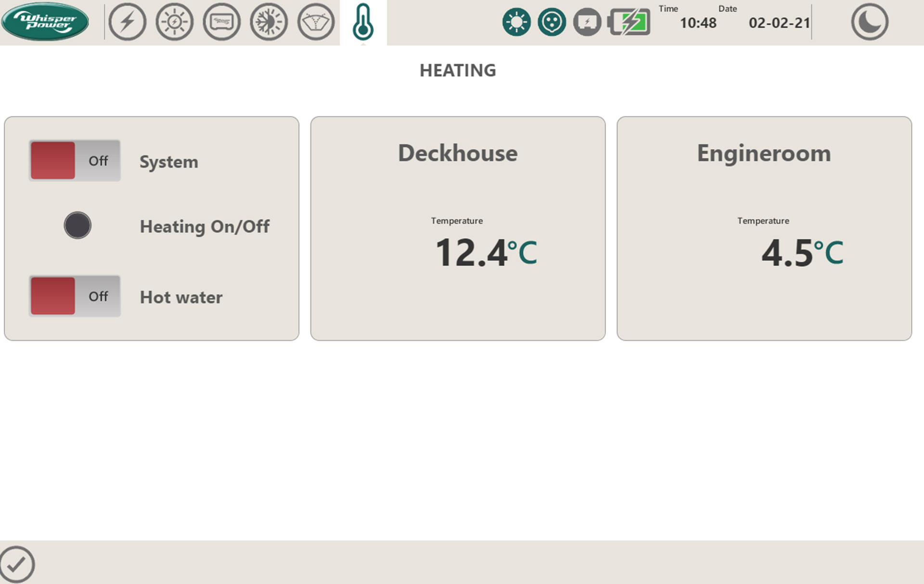
Task: Open the generator page icon
Action: pyautogui.click(x=221, y=22)
